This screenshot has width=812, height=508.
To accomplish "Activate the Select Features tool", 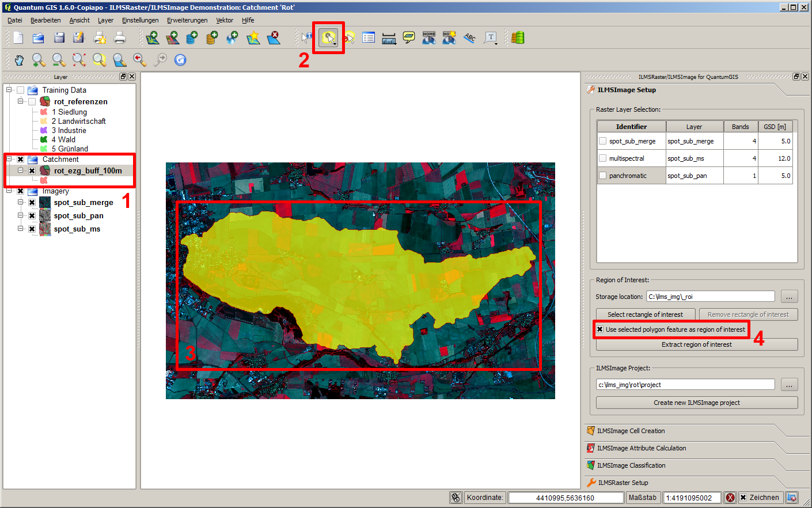I will [328, 38].
